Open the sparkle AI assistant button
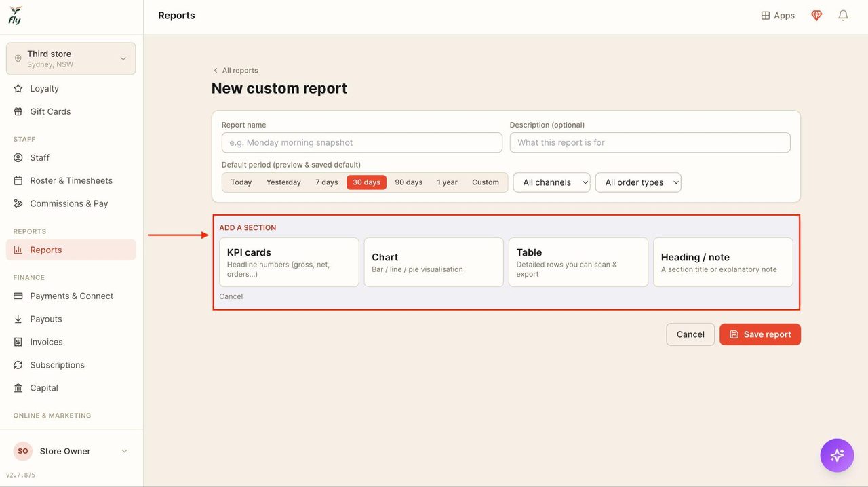This screenshot has width=868, height=487. click(x=837, y=455)
